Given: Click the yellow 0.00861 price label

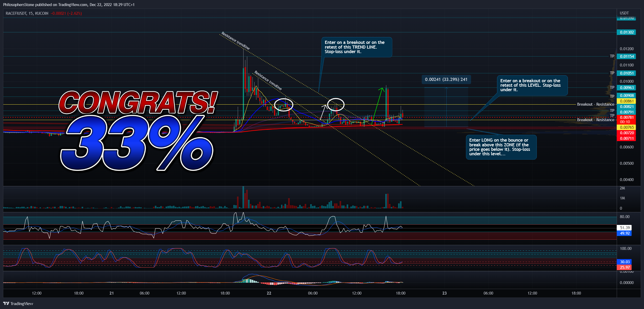Looking at the screenshot, I should pos(627,101).
